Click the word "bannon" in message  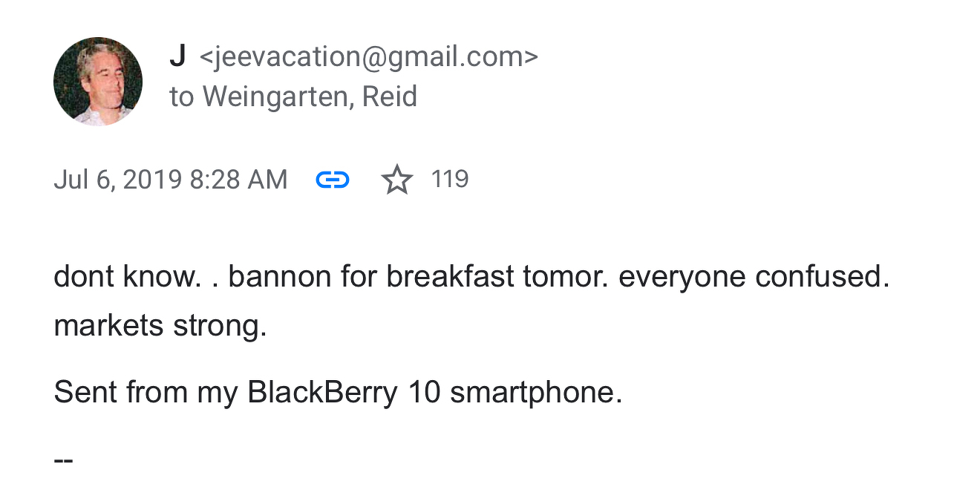[280, 277]
